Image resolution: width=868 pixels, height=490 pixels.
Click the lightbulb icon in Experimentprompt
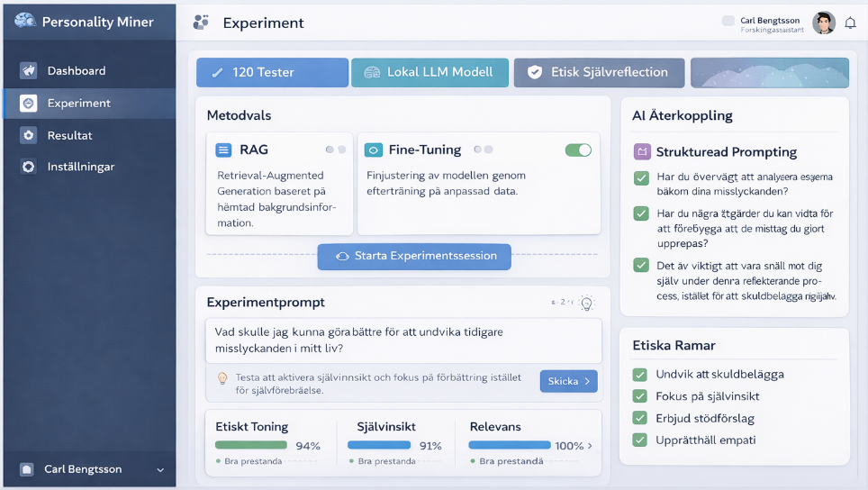(x=587, y=304)
